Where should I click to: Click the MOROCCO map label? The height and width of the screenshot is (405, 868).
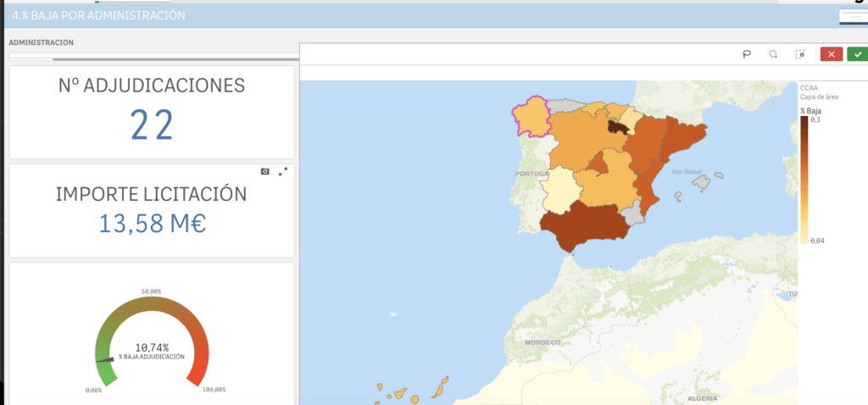pyautogui.click(x=542, y=342)
